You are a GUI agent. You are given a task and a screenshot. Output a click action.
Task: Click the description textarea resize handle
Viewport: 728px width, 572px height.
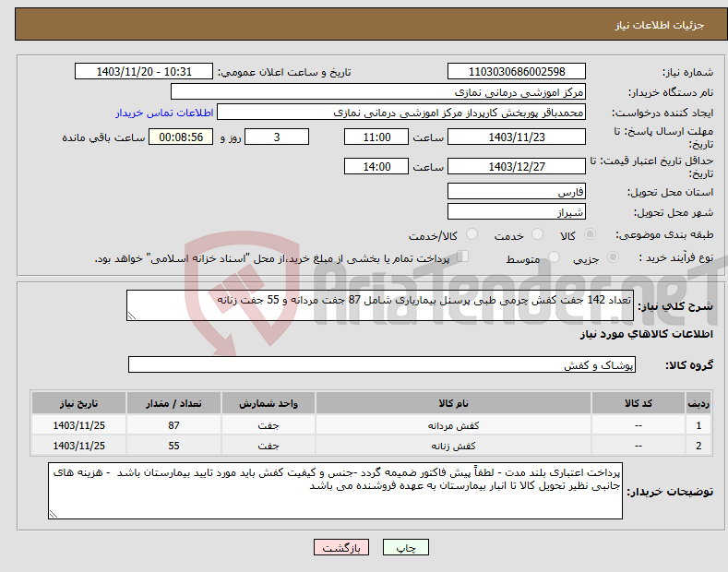132,316
